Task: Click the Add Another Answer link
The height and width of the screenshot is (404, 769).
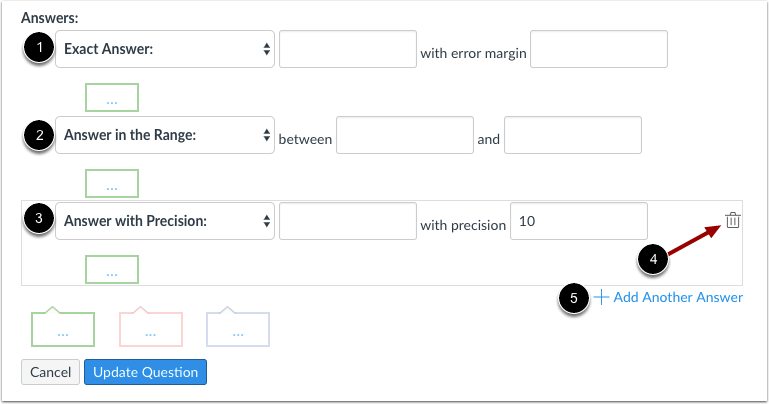Action: point(678,297)
